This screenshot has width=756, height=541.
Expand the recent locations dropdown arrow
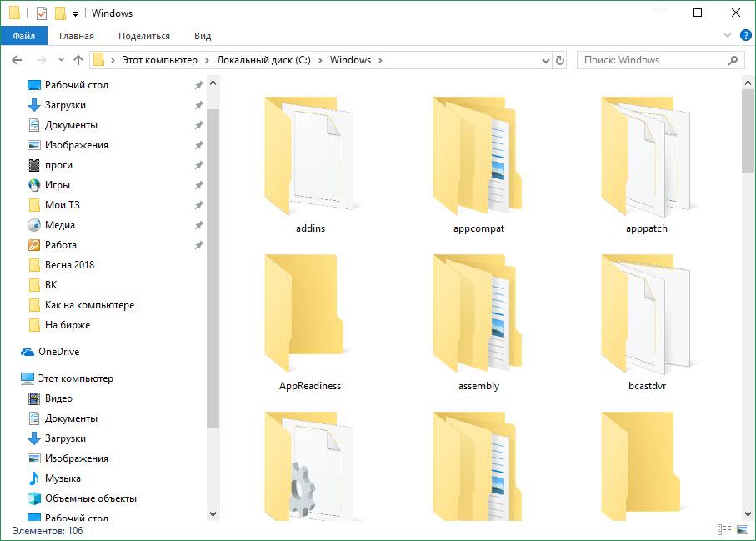click(x=61, y=60)
